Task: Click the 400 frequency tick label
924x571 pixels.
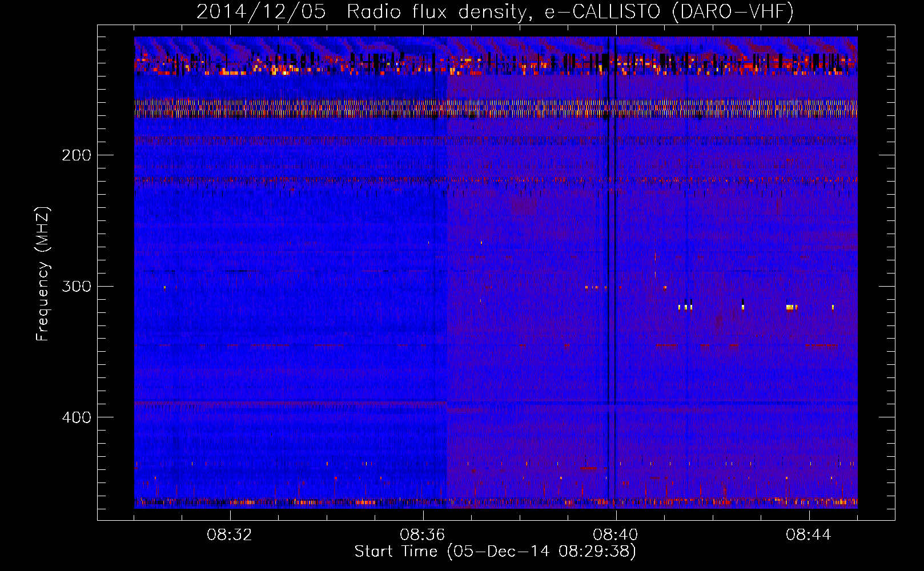Action: (x=76, y=418)
